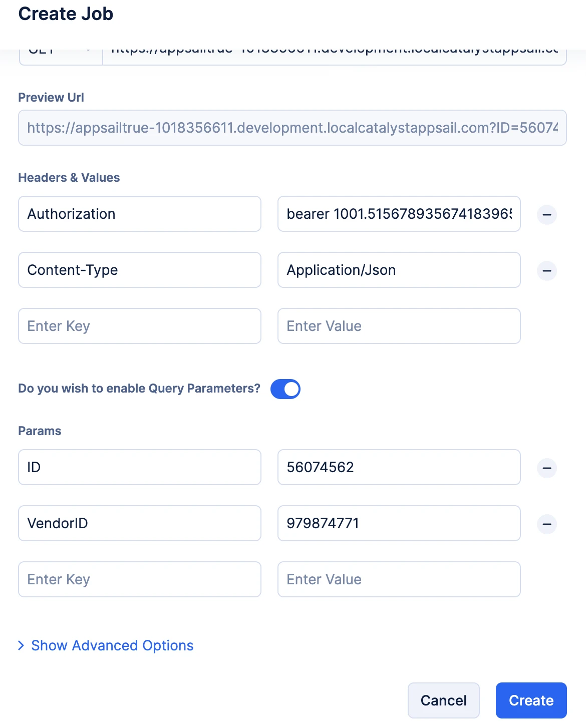Viewport: 586px width, 728px height.
Task: Open the HTTP method dropdown
Action: 61,57
